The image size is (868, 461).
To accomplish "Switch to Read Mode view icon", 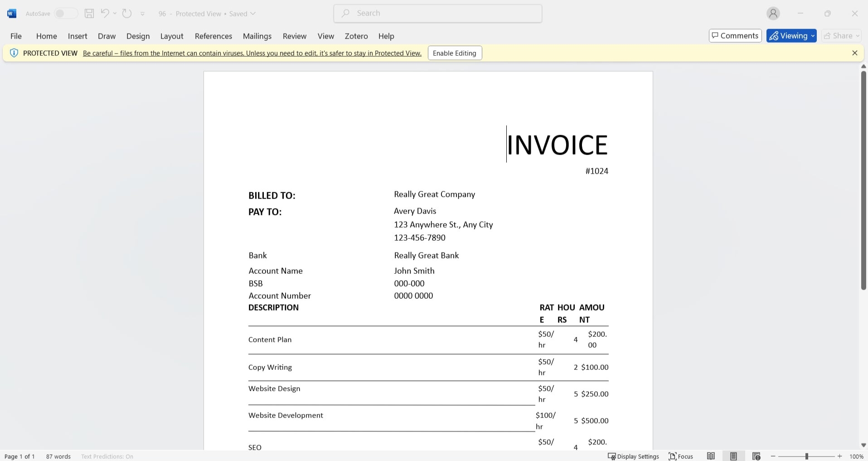I will [711, 456].
